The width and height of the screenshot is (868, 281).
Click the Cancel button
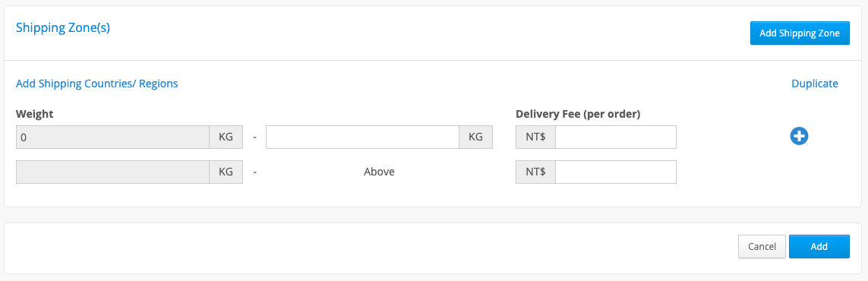click(762, 246)
